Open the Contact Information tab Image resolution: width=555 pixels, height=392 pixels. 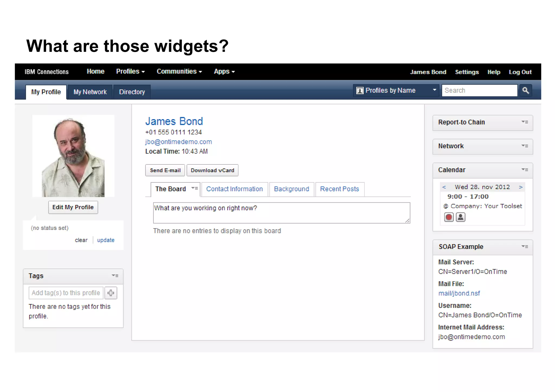[234, 189]
